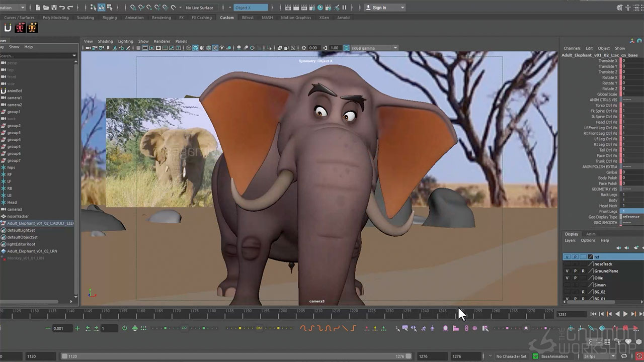
Task: Toggle R display type of BG_02 layer
Action: [583, 292]
